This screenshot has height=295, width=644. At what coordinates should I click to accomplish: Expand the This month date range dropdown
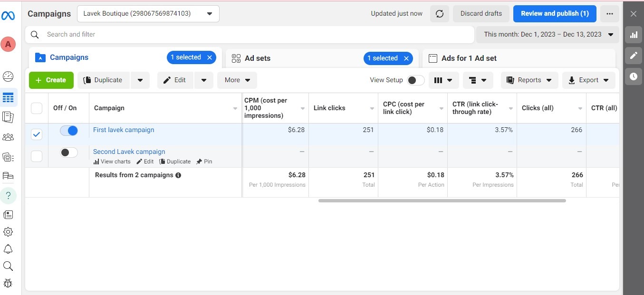tap(548, 35)
